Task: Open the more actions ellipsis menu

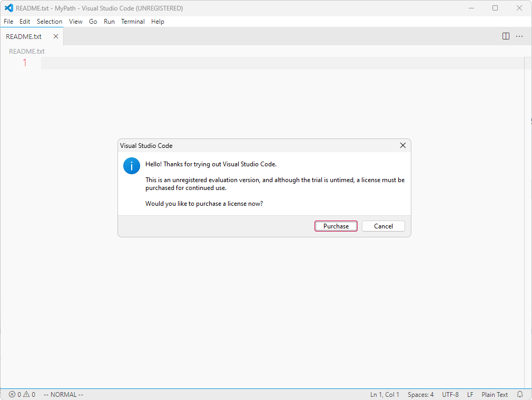Action: click(x=519, y=36)
